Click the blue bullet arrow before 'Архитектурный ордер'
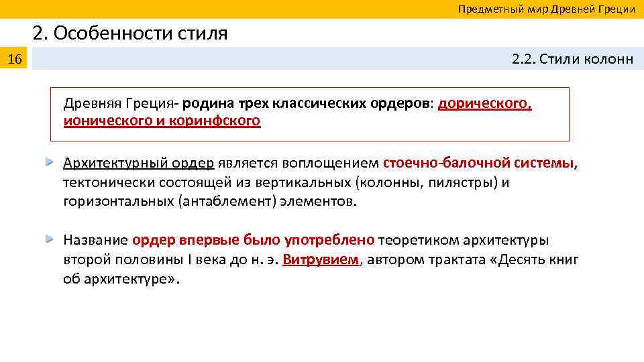The width and height of the screenshot is (644, 362). [50, 162]
